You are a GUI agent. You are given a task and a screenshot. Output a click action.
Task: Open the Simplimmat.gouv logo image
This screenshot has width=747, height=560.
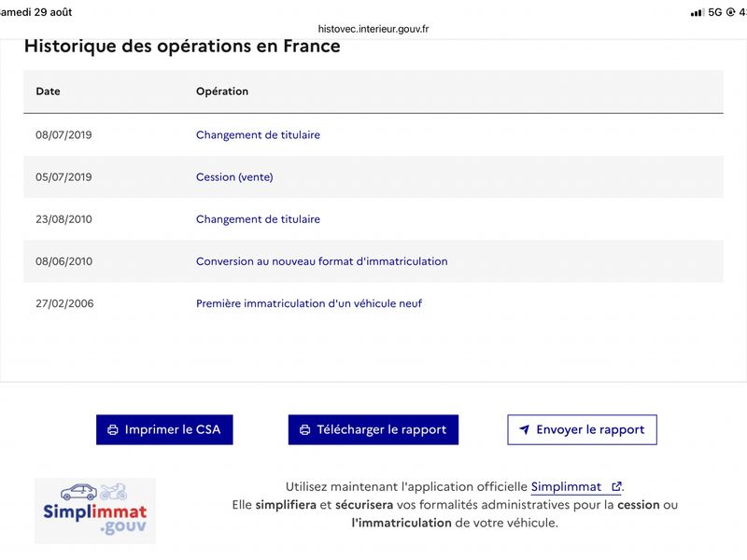95,511
